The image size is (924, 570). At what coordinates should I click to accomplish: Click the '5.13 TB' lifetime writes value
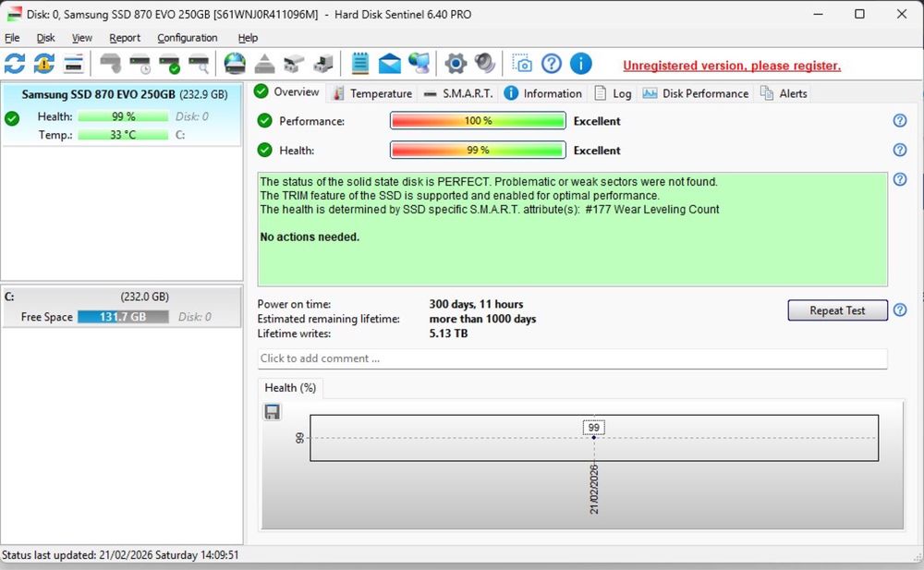[448, 334]
